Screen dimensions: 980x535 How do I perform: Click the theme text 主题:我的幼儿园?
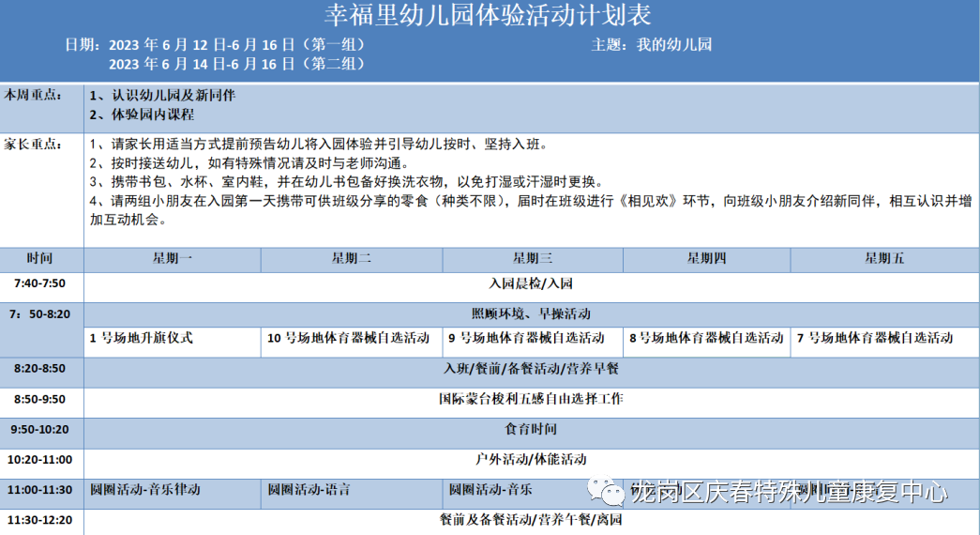pos(651,44)
